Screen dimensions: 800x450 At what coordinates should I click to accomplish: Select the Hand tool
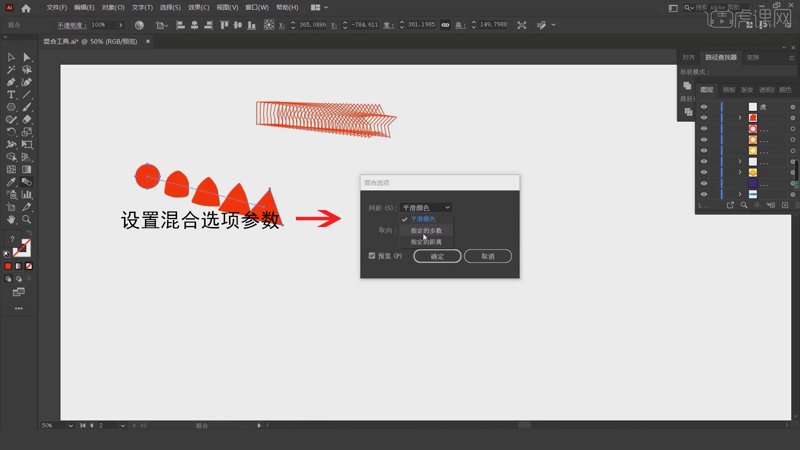pos(11,219)
